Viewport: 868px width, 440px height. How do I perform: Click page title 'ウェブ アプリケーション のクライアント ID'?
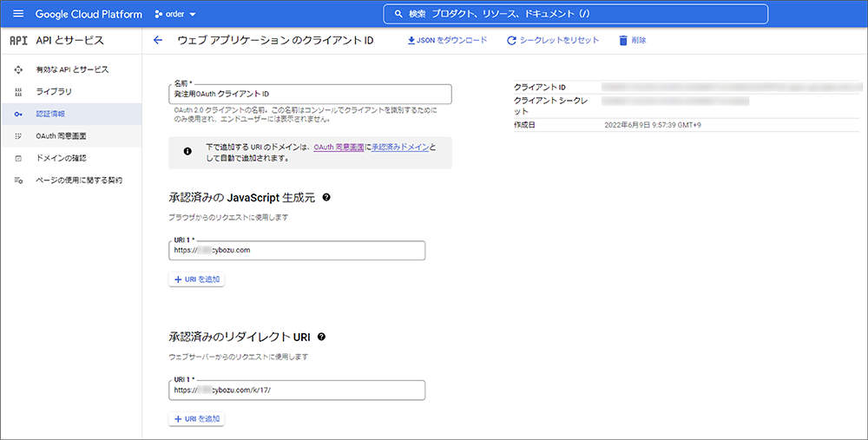click(275, 41)
